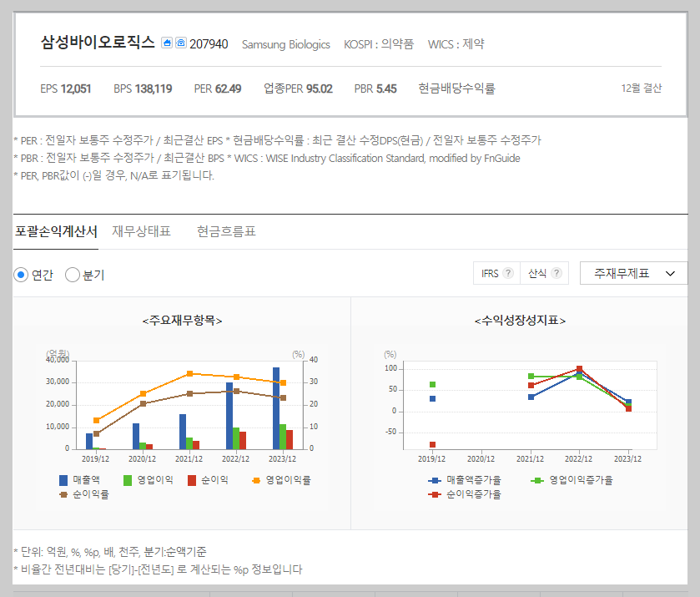This screenshot has width=700, height=597.
Task: Click the Samsung Biologics English name
Action: [285, 45]
